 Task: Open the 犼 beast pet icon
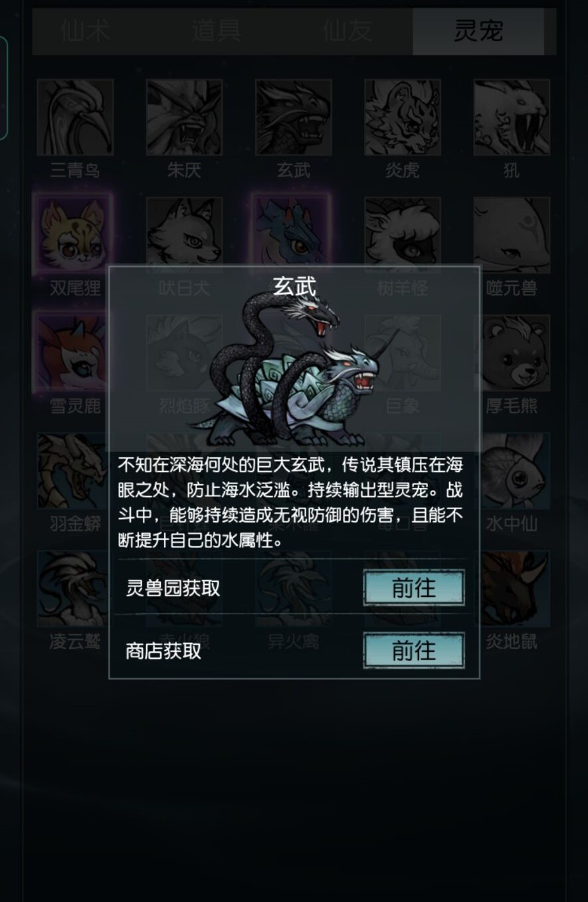point(511,118)
